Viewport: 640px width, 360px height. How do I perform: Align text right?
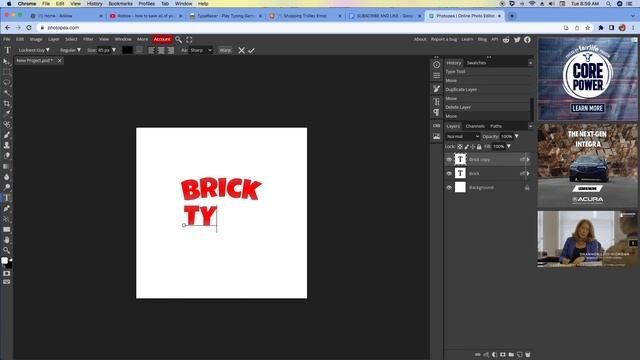(171, 50)
